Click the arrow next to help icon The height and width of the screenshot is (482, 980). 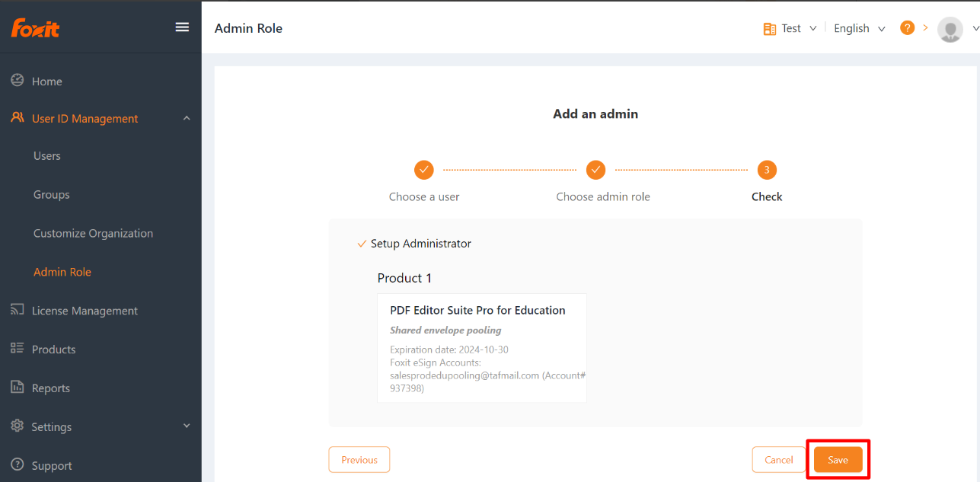coord(926,27)
